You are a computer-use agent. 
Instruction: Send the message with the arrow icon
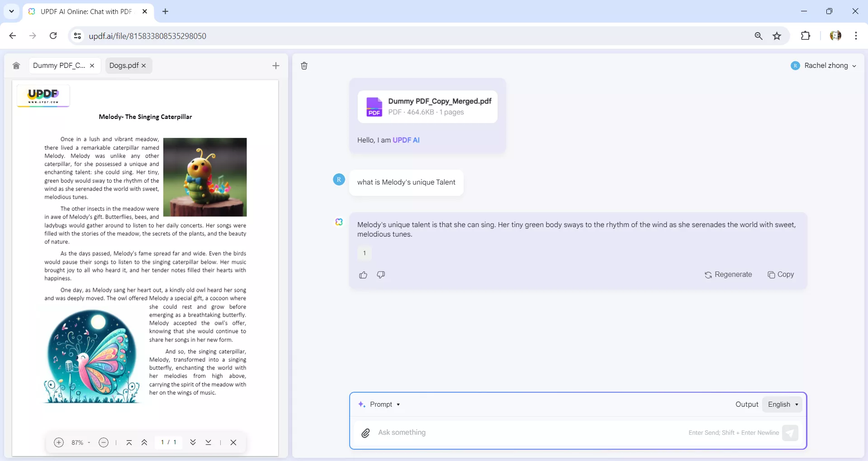pos(790,432)
